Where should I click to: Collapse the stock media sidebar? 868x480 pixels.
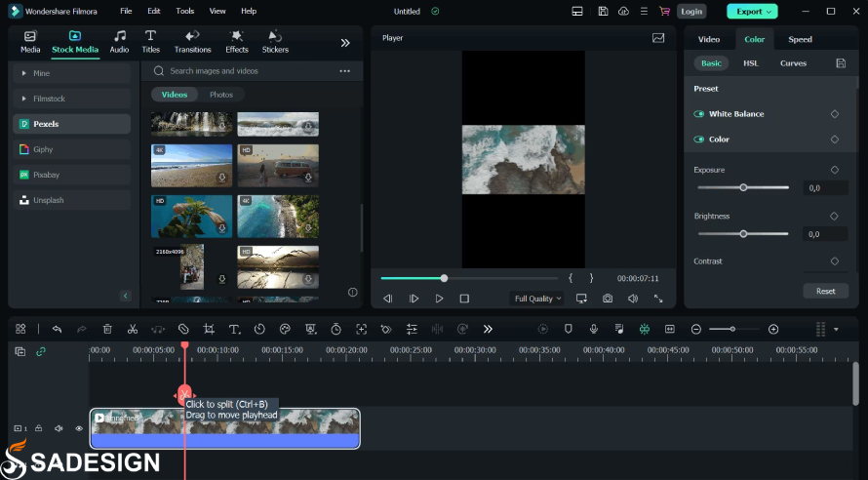(x=125, y=296)
